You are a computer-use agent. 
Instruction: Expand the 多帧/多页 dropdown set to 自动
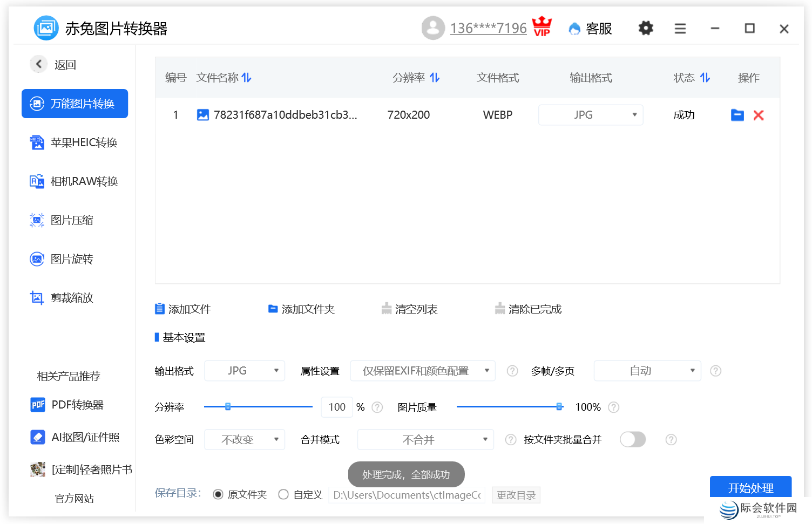click(647, 371)
